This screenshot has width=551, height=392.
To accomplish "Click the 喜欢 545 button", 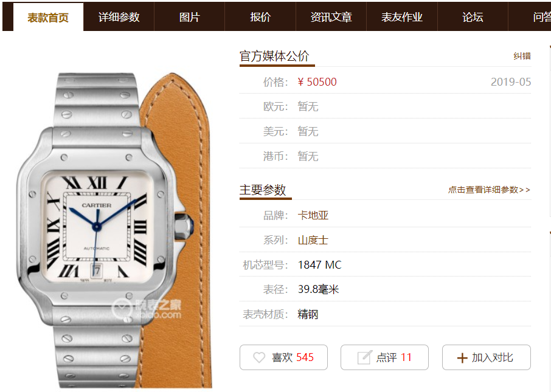I will pos(283,357).
